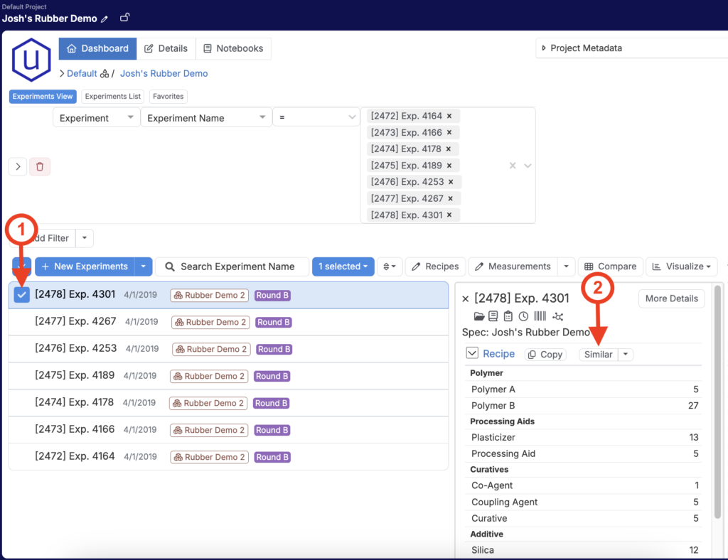Image resolution: width=728 pixels, height=560 pixels.
Task: Follow the Josh's Rubber Demo breadcrumb link
Action: click(x=164, y=74)
